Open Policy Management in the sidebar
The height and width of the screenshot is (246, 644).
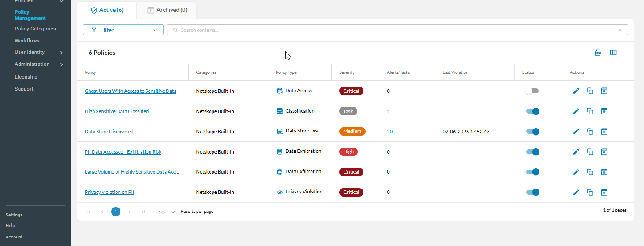click(30, 15)
